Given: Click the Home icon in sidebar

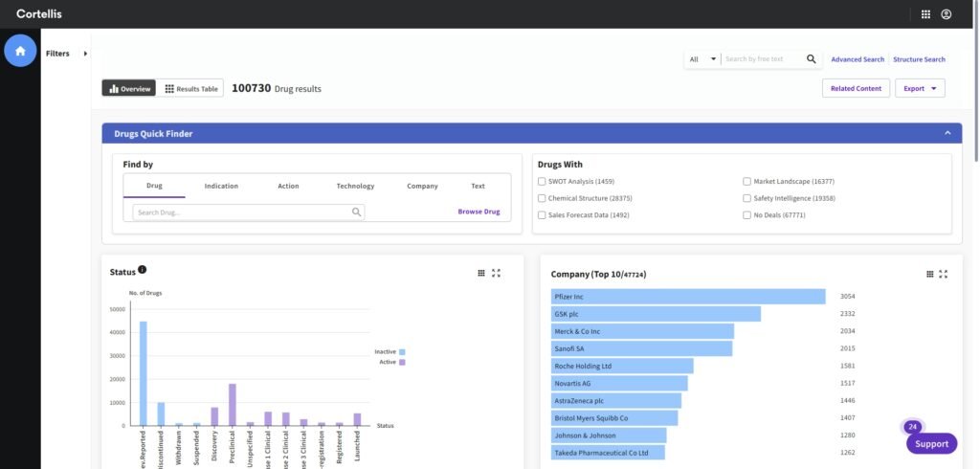Looking at the screenshot, I should point(20,51).
